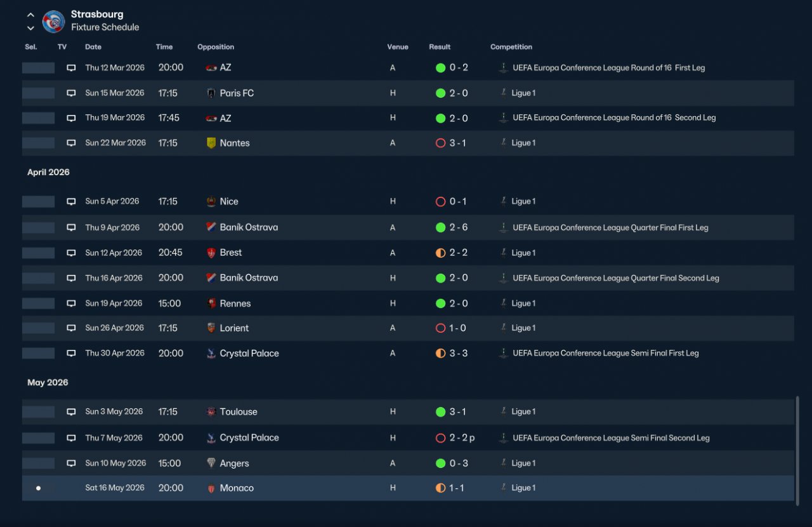
Task: Collapse the April 2026 month group
Action: click(48, 172)
